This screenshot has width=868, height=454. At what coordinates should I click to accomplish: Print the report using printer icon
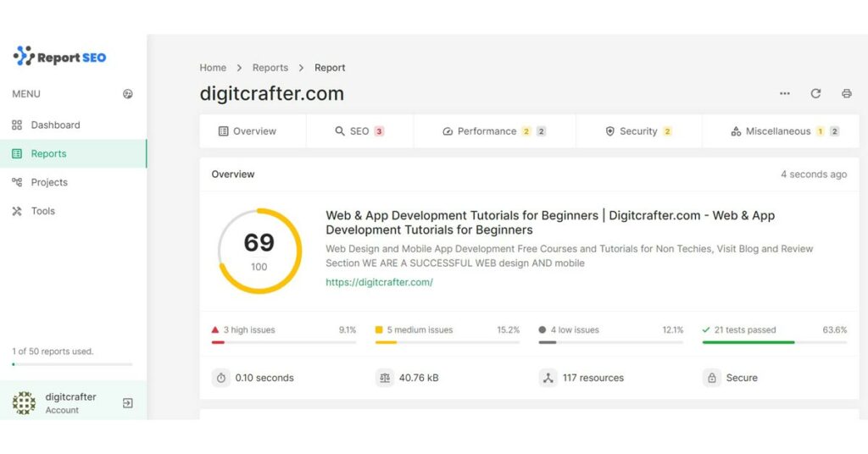click(x=847, y=93)
